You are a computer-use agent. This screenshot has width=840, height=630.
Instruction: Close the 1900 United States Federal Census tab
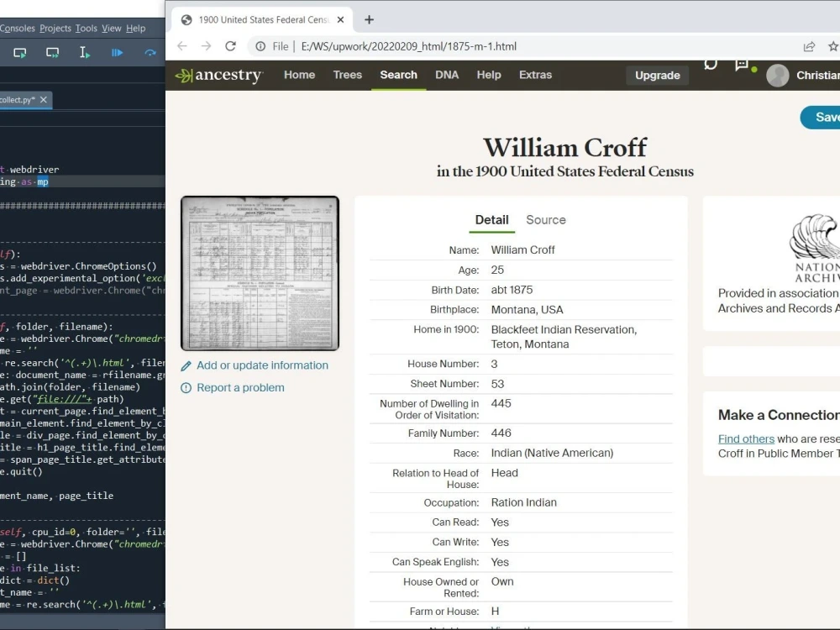(340, 20)
